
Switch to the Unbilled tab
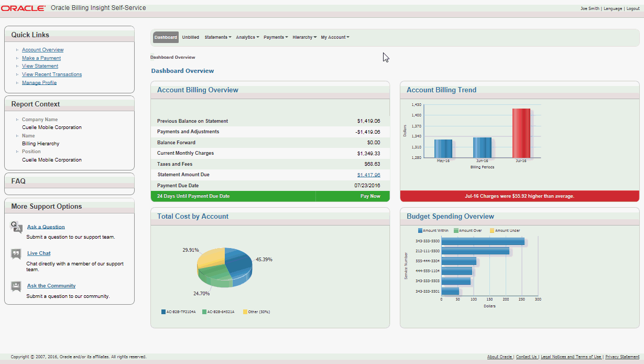(x=191, y=37)
